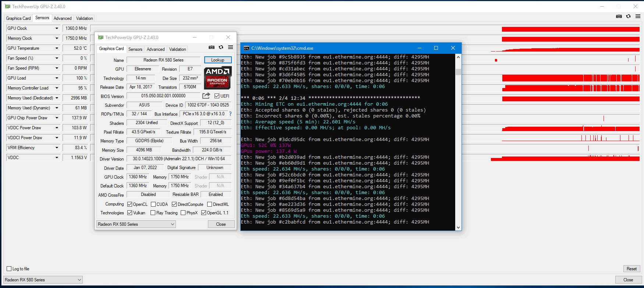The height and width of the screenshot is (288, 644).
Task: Click Close at the bottom of the main window
Action: [x=628, y=280]
